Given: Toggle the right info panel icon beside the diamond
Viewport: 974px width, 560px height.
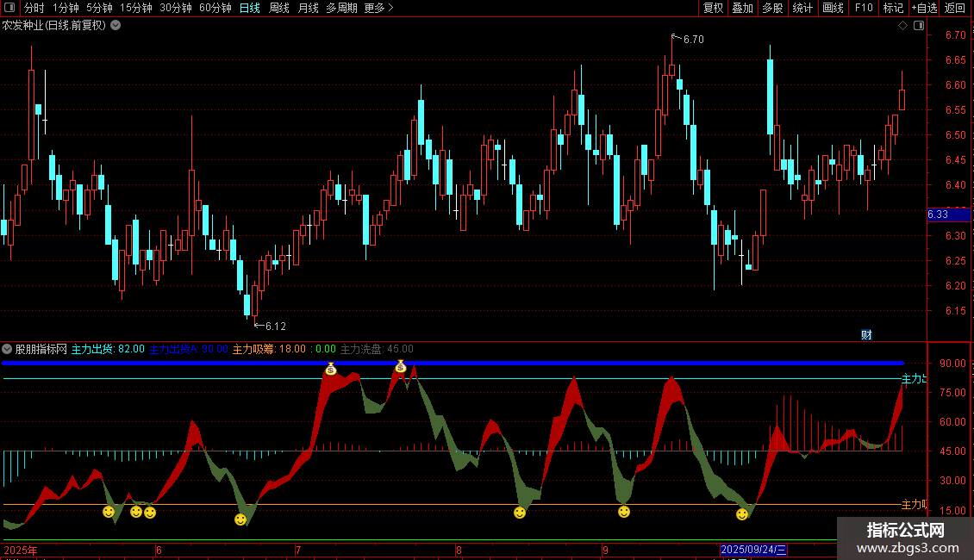Looking at the screenshot, I should click(x=920, y=26).
